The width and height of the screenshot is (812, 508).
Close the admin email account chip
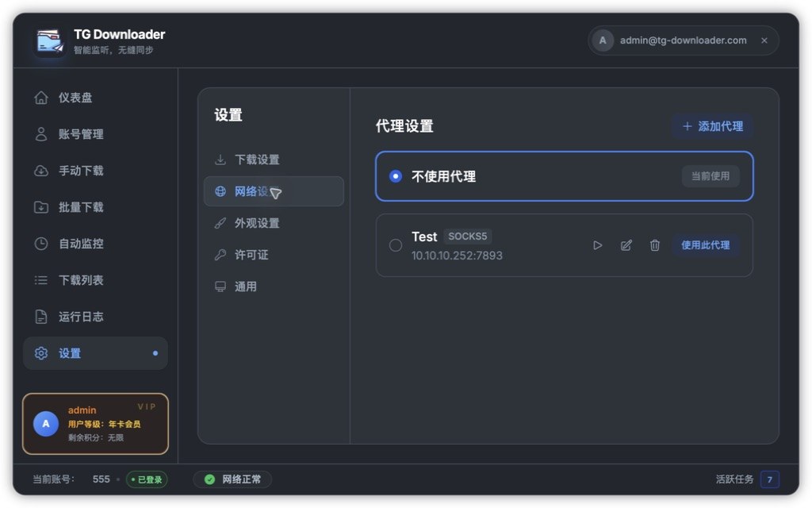point(764,40)
